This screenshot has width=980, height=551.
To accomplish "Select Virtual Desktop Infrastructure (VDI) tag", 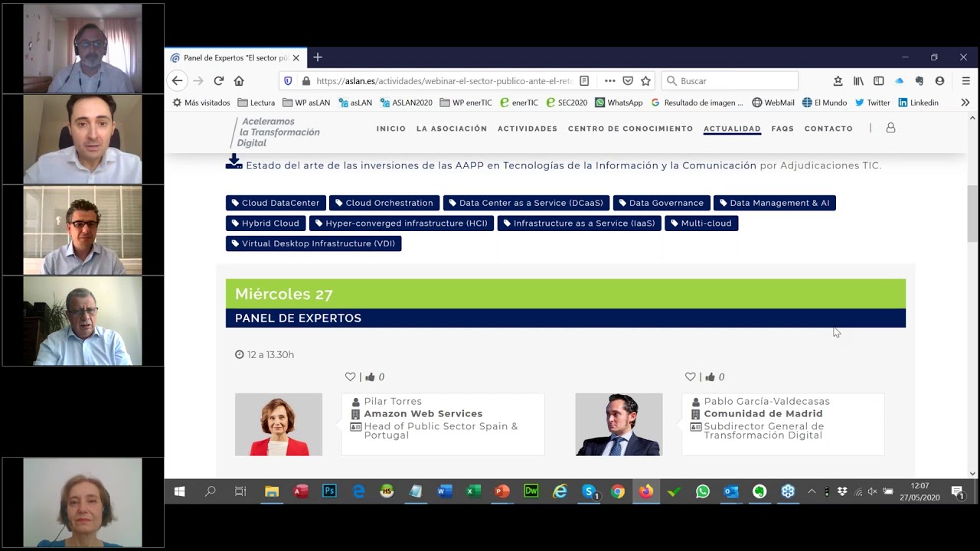I will point(313,243).
